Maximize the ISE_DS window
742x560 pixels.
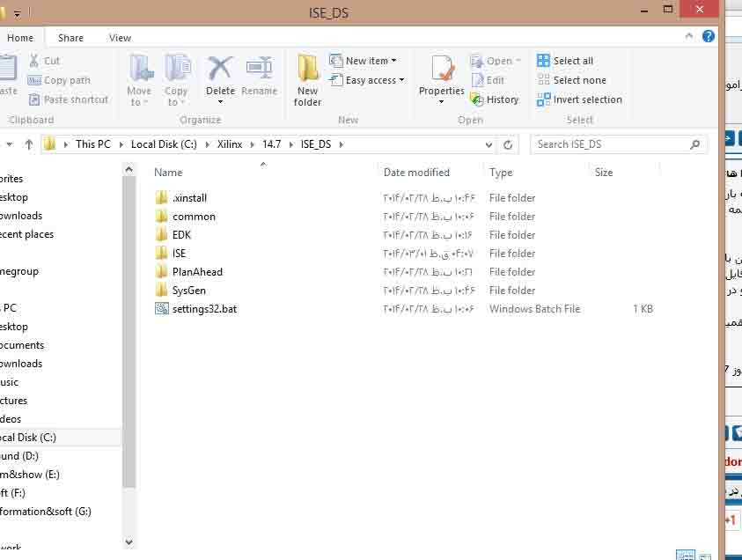coord(668,10)
